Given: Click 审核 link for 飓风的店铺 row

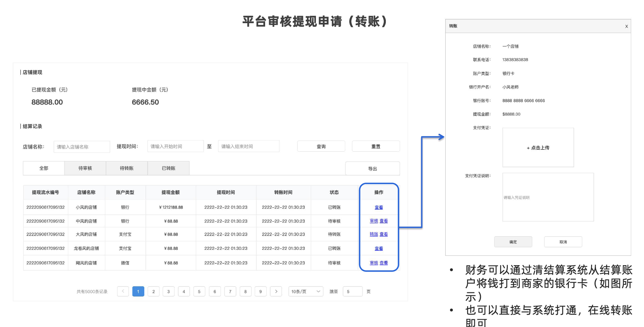Looking at the screenshot, I should [374, 263].
